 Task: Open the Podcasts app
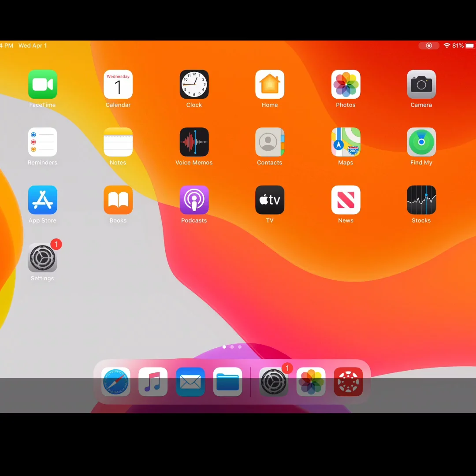click(x=194, y=200)
